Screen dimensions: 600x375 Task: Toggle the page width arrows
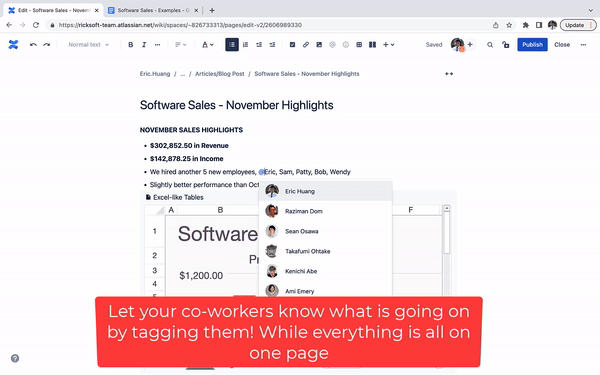pos(449,74)
